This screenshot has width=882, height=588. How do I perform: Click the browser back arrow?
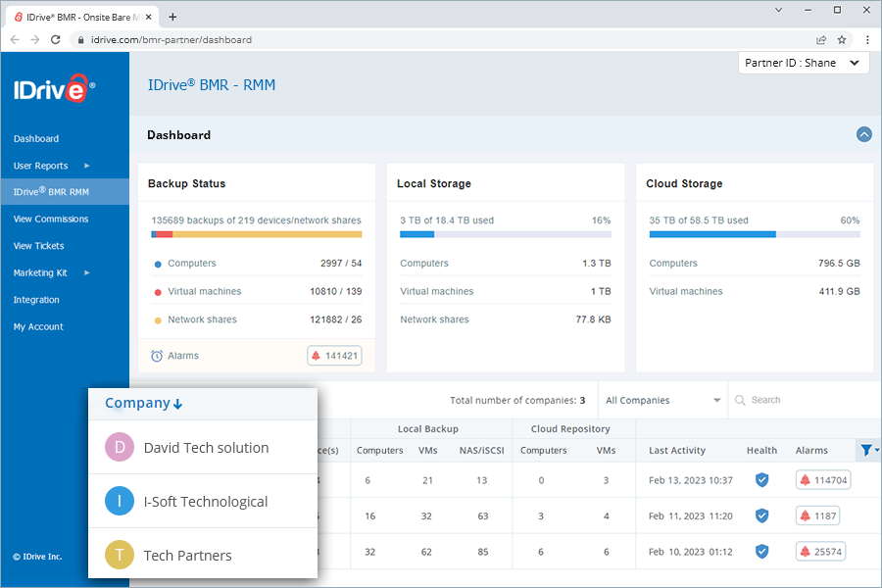pyautogui.click(x=15, y=39)
